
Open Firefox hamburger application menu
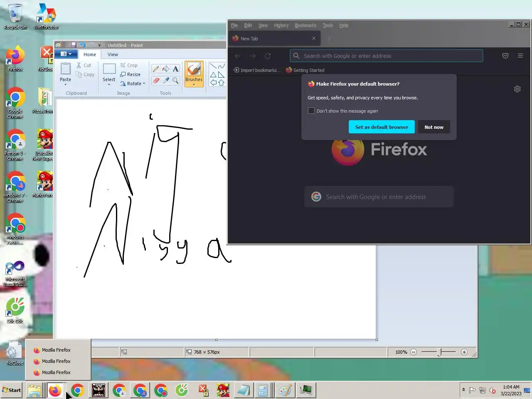[520, 56]
